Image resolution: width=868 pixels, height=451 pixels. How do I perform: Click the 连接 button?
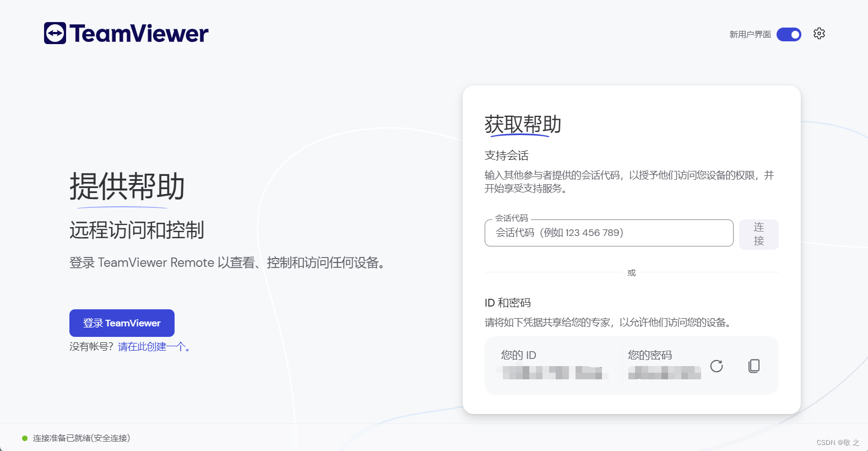(x=758, y=234)
